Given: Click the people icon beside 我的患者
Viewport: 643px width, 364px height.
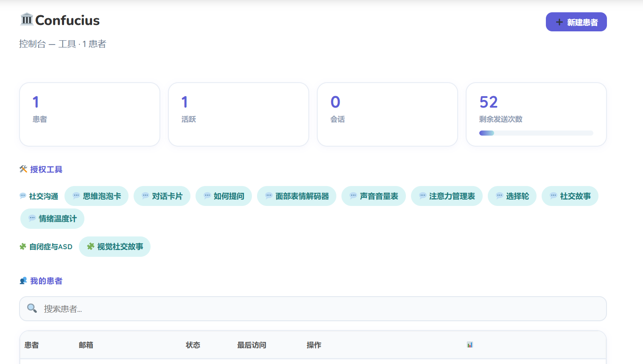Looking at the screenshot, I should [23, 281].
